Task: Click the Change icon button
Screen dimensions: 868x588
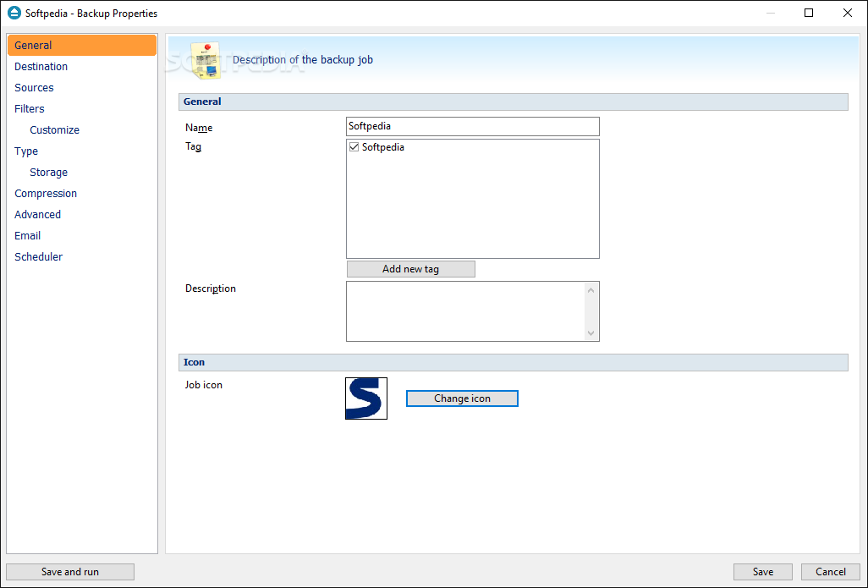Action: pyautogui.click(x=462, y=398)
